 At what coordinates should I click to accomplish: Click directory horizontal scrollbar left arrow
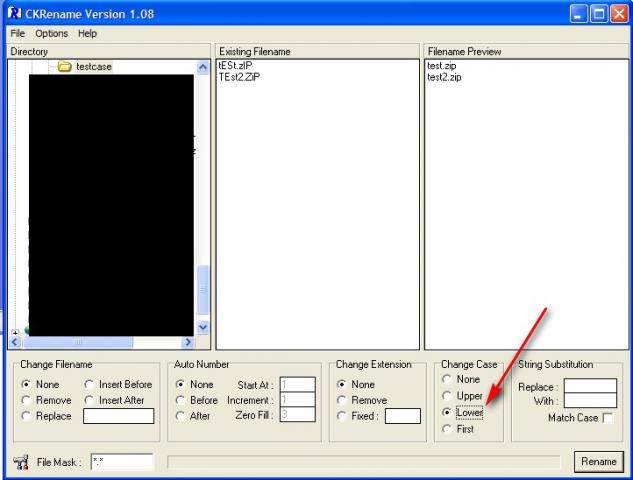pos(15,342)
